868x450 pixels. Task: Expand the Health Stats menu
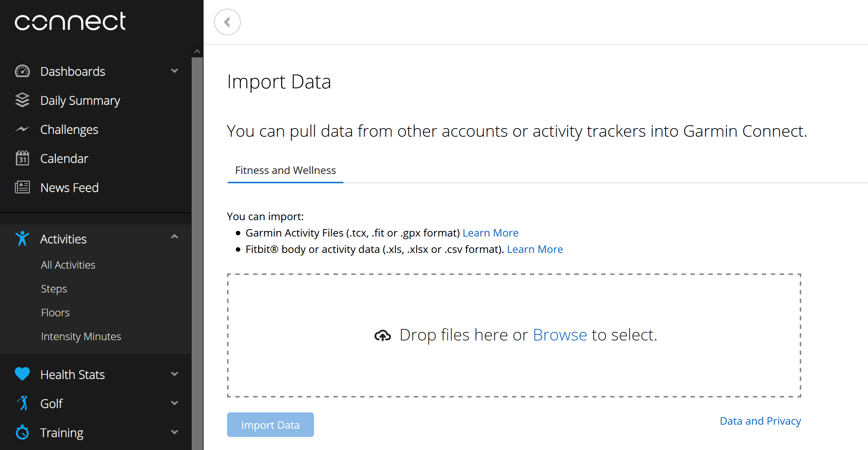[x=174, y=374]
